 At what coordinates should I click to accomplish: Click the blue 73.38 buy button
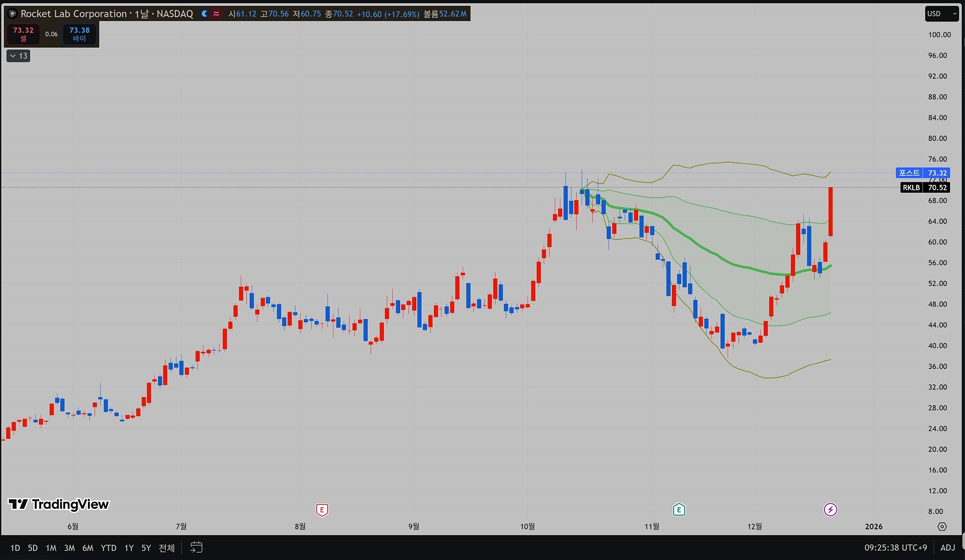point(79,34)
